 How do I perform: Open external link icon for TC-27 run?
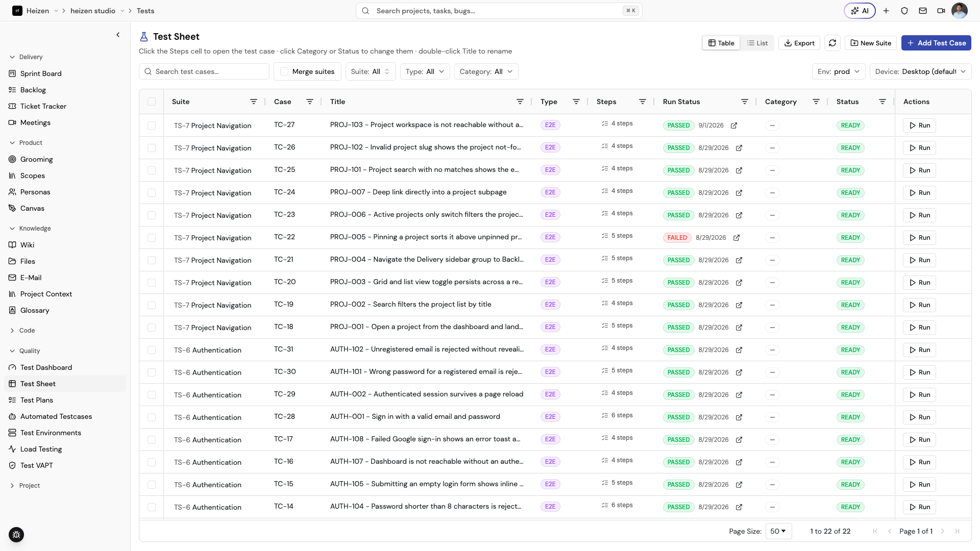click(734, 126)
